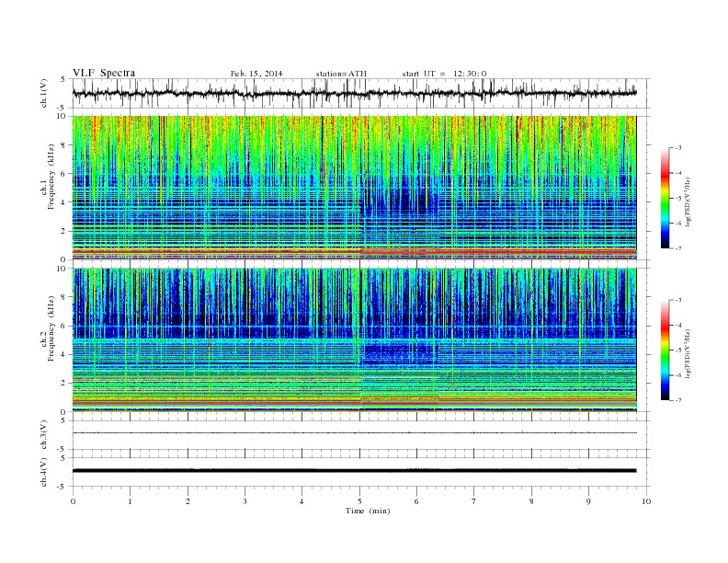Select the "start UT = 12:30:0" text
Screen dimensions: 728x563
click(x=444, y=74)
